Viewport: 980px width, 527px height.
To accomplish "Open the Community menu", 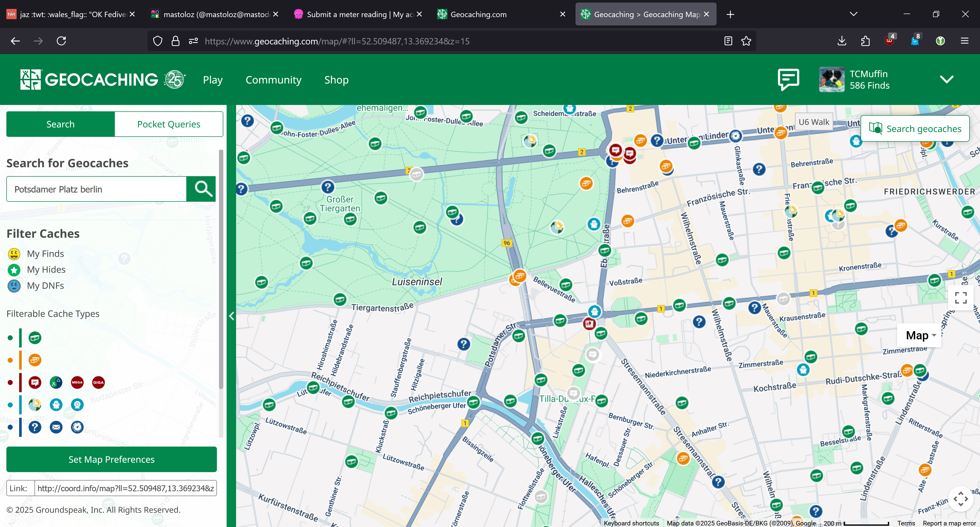I will (x=273, y=80).
